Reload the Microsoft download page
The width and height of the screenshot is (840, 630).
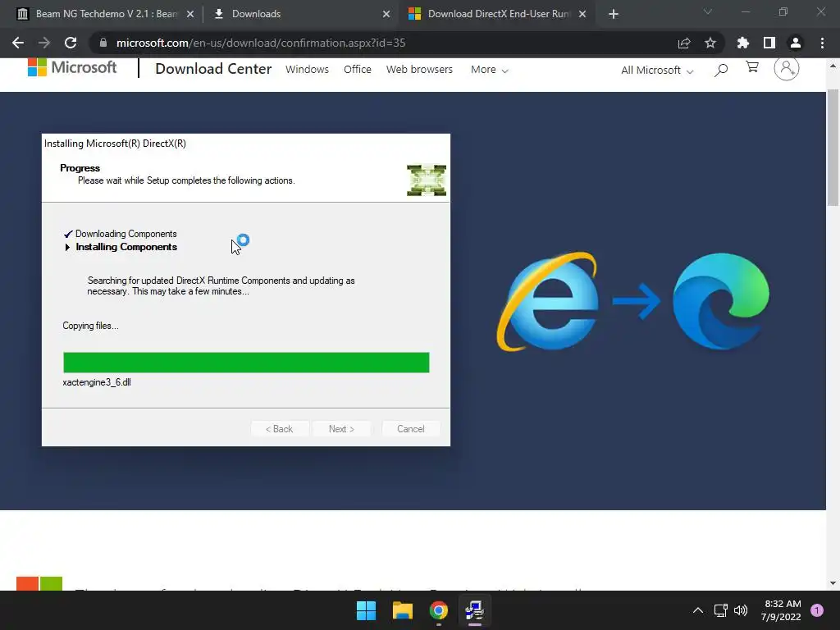71,43
